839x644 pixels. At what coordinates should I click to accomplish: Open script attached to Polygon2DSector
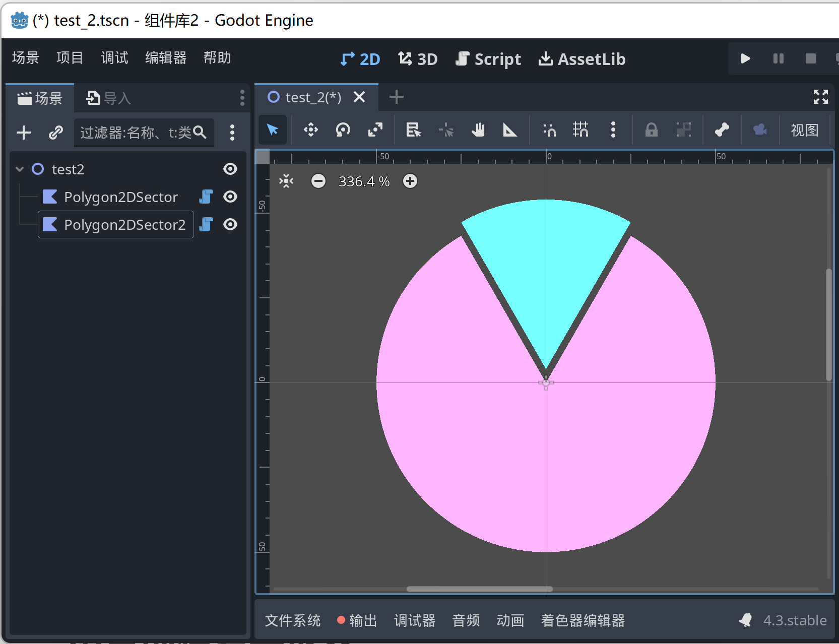(206, 197)
